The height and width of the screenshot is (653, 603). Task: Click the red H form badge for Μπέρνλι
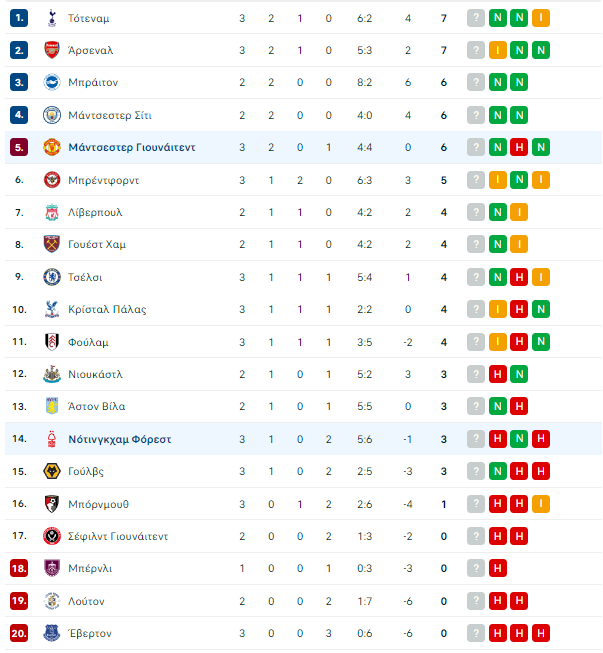[498, 568]
